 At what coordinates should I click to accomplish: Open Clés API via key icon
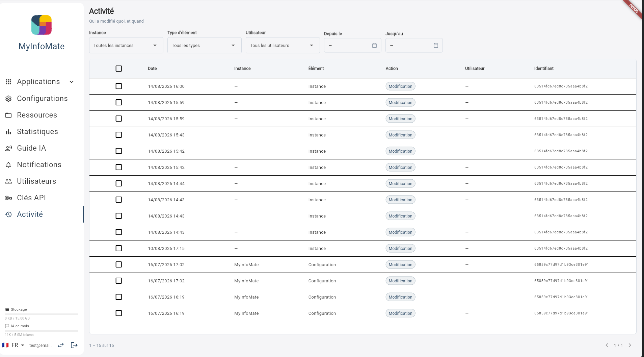[x=8, y=198]
